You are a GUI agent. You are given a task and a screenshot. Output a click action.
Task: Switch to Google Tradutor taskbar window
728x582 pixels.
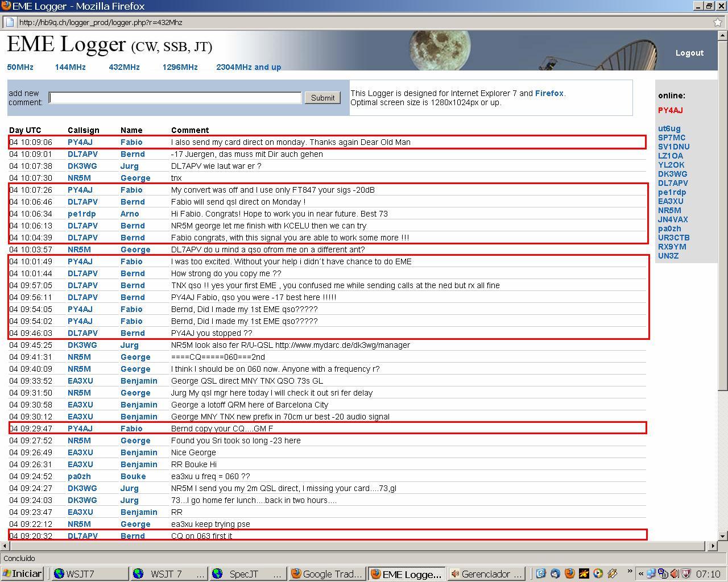[327, 573]
